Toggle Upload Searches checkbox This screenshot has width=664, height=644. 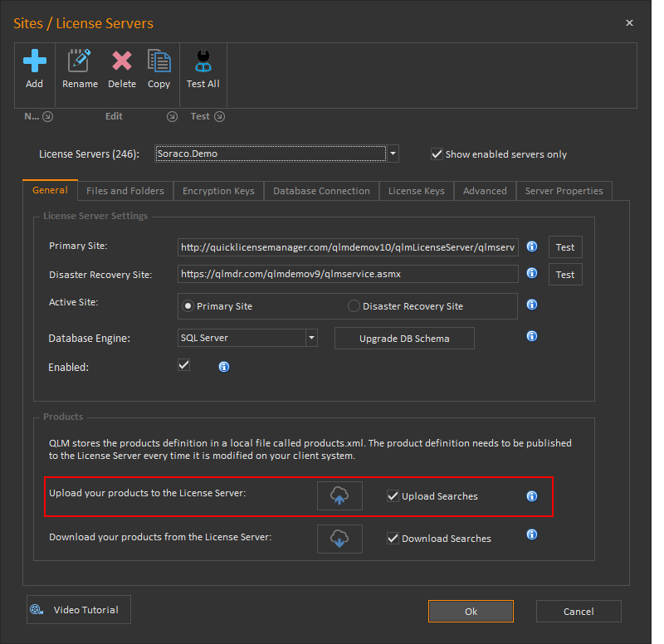tap(393, 496)
